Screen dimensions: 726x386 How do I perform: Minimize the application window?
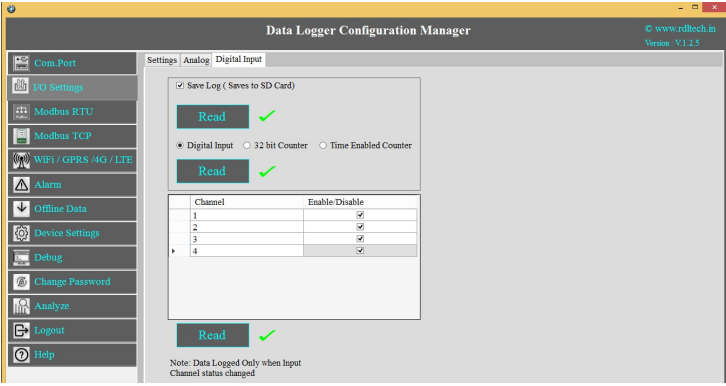click(681, 8)
